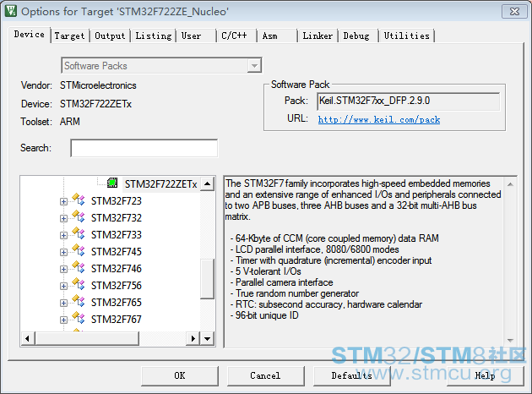Select STM32F765 in the device tree
Image resolution: width=532 pixels, height=394 pixels.
coord(117,303)
